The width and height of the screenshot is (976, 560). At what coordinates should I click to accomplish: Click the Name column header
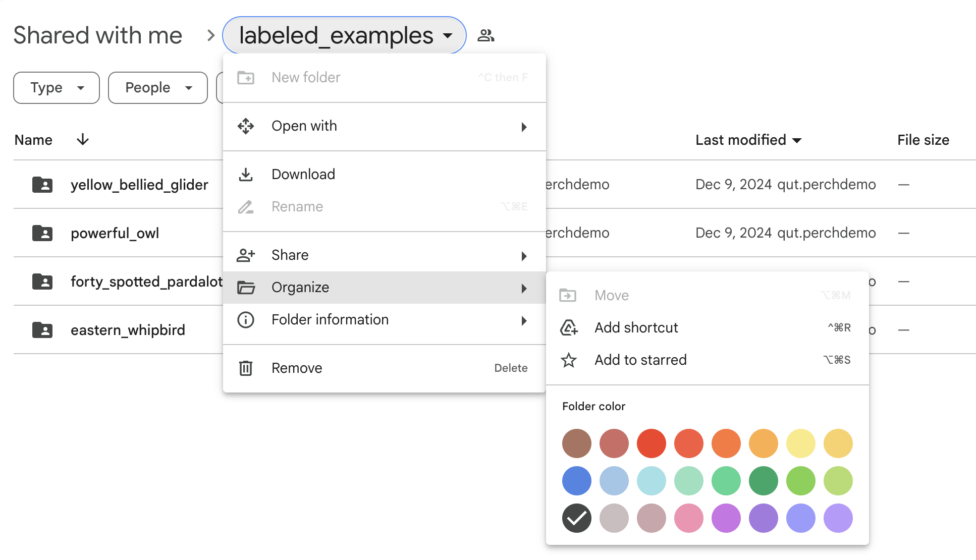click(33, 140)
